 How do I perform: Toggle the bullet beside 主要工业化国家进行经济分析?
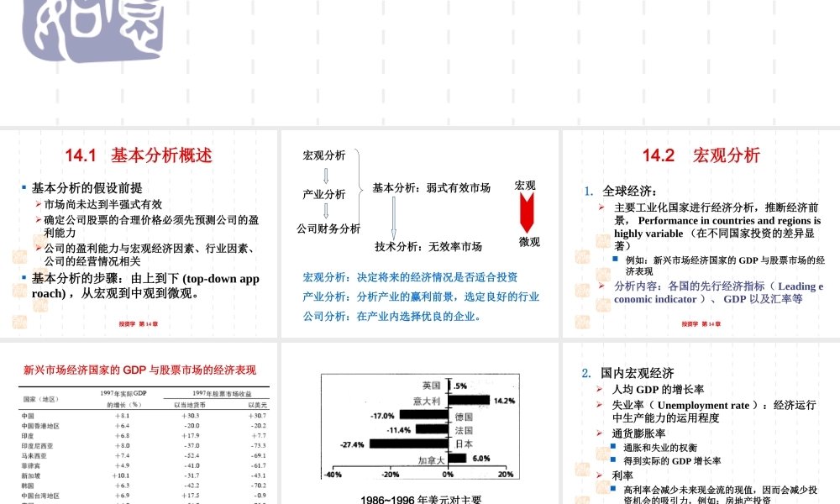point(601,207)
